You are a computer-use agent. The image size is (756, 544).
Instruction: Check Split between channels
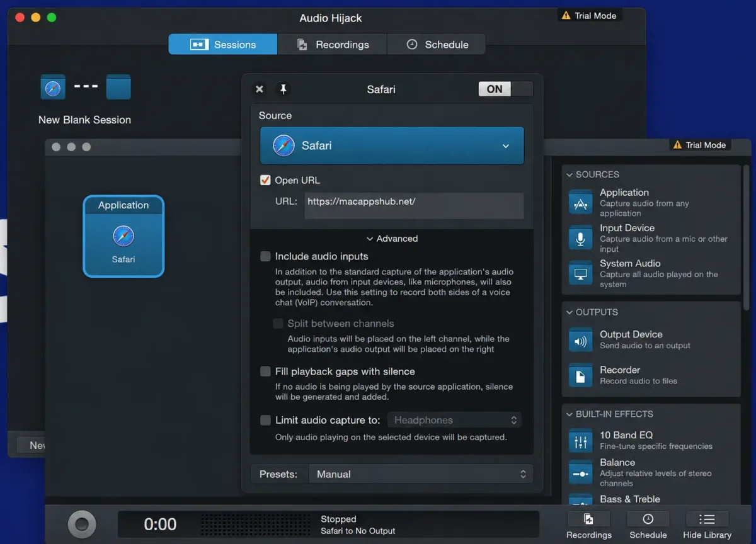[278, 324]
